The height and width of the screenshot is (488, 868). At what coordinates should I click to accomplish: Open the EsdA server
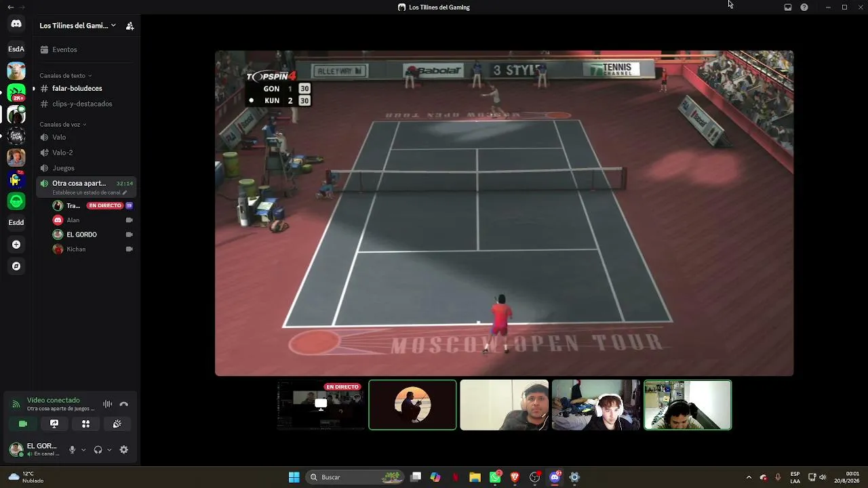(16, 49)
